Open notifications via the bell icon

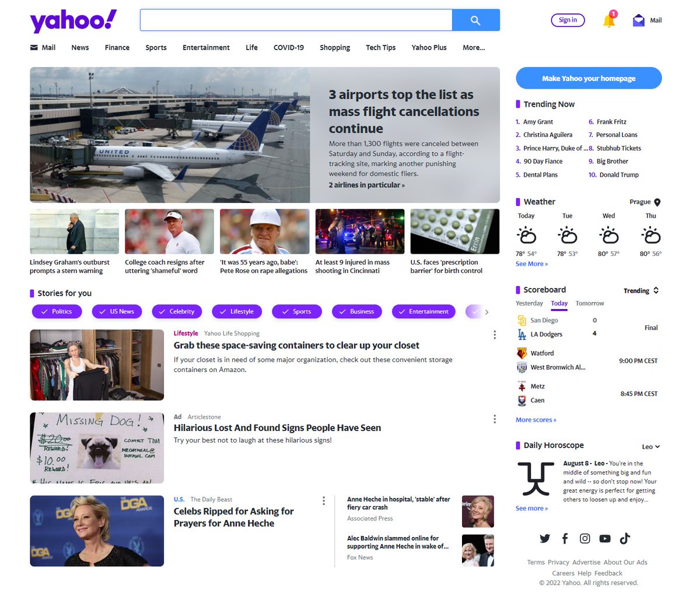pos(608,19)
